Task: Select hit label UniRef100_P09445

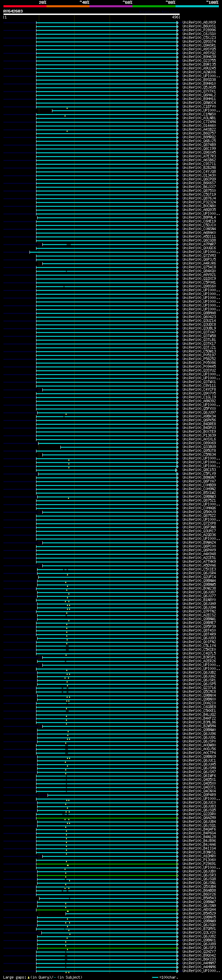Action: pyautogui.click(x=199, y=366)
